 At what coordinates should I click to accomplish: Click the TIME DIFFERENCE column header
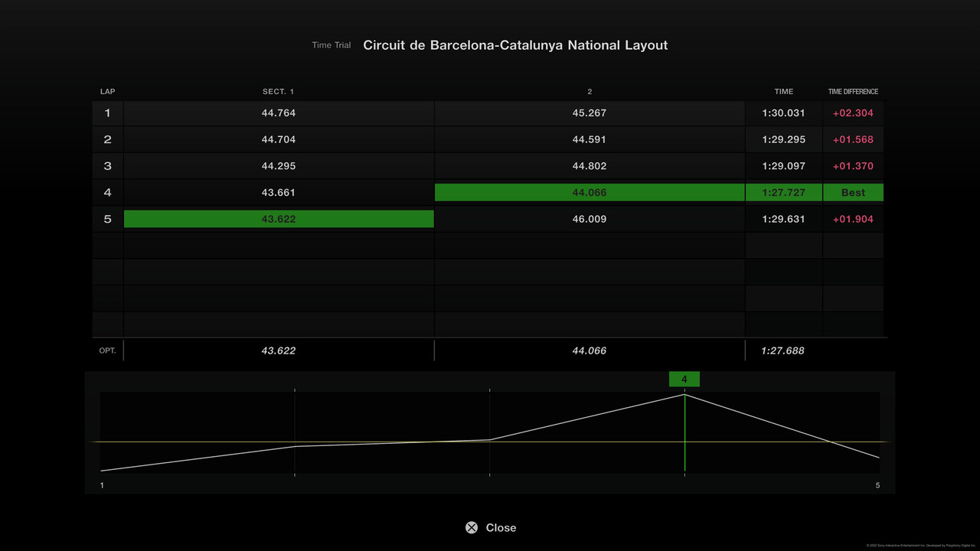coord(853,92)
